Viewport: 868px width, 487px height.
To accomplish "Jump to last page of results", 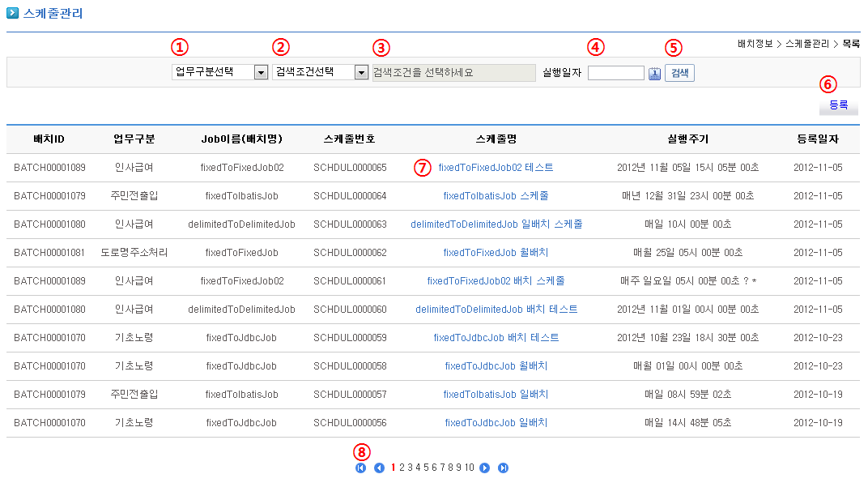I will click(x=503, y=468).
